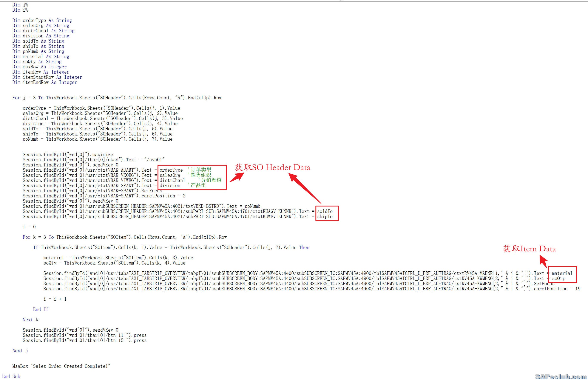Click 'soldTo = ThisWorkbook.Sheets' assignment line

pos(97,129)
